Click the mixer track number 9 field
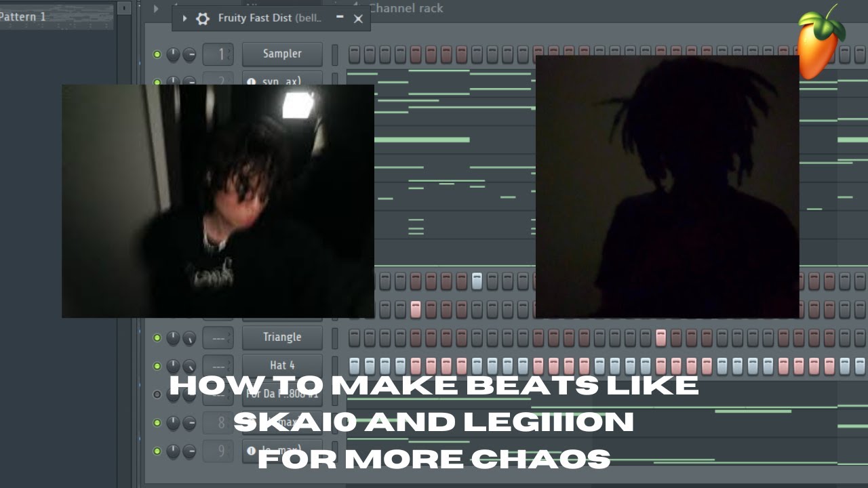The image size is (868, 488). click(218, 451)
